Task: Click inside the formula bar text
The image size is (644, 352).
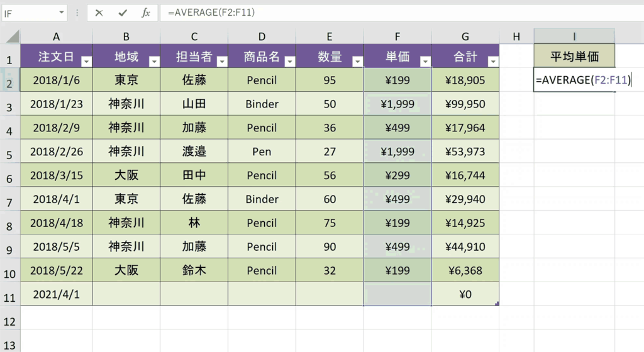Action: point(211,13)
